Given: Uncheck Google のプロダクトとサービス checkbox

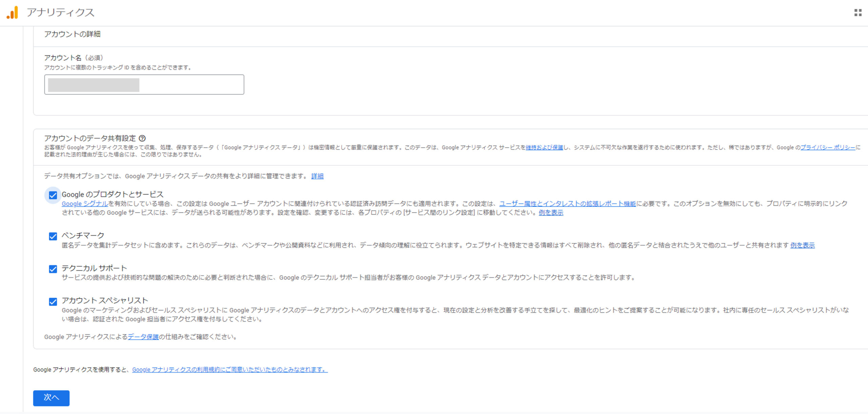Looking at the screenshot, I should tap(53, 195).
